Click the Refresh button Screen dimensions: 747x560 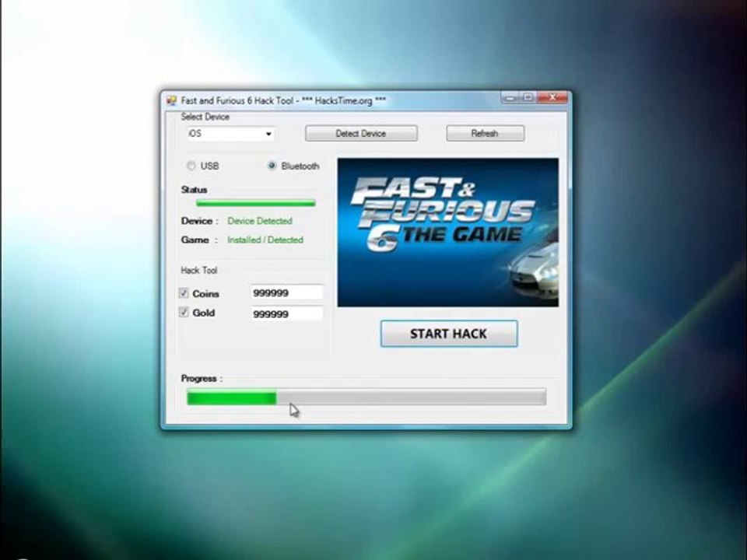click(485, 133)
